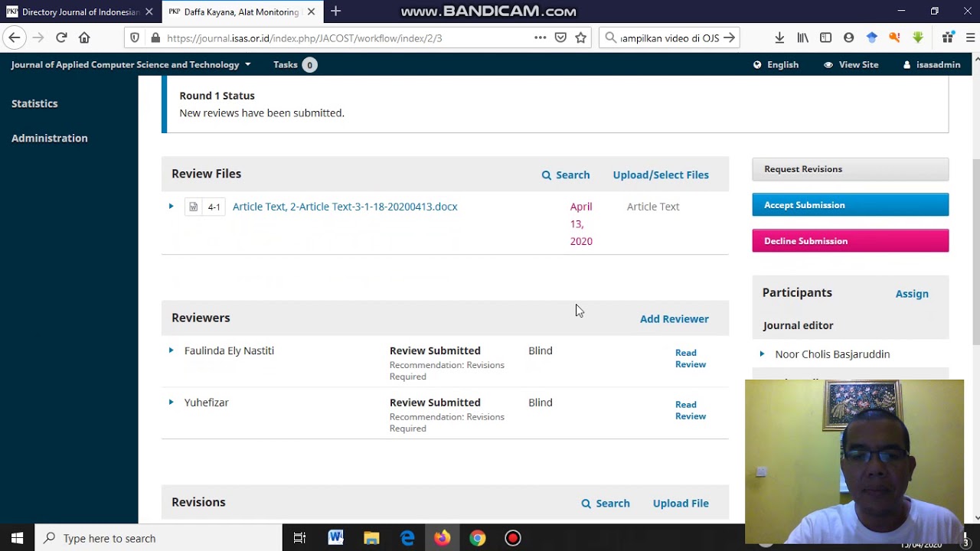Open the Firefox library icon
980x551 pixels.
[x=802, y=37]
